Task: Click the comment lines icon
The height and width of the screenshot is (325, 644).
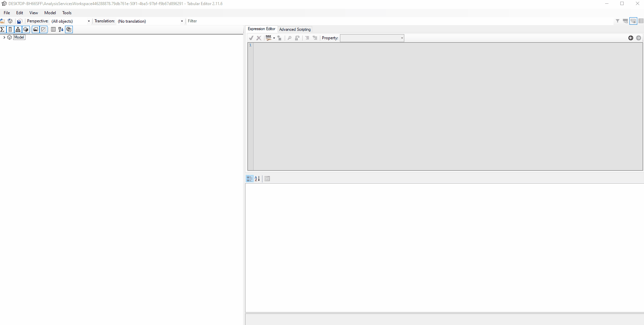Action: 307,38
